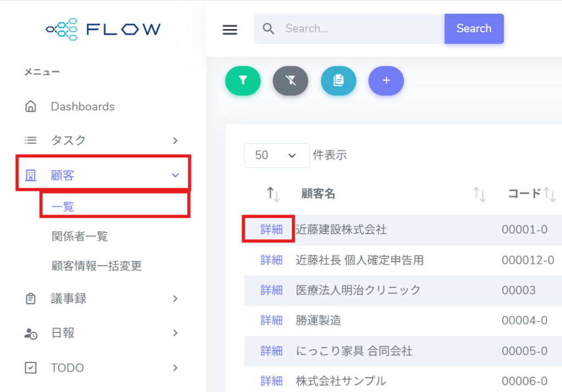Select 顧客情報一括変更 in the sidebar
Image resolution: width=562 pixels, height=392 pixels.
click(97, 266)
